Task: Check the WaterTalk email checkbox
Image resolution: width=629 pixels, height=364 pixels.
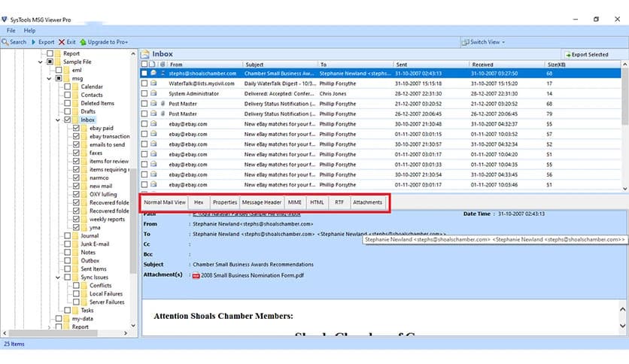Action: (144, 83)
